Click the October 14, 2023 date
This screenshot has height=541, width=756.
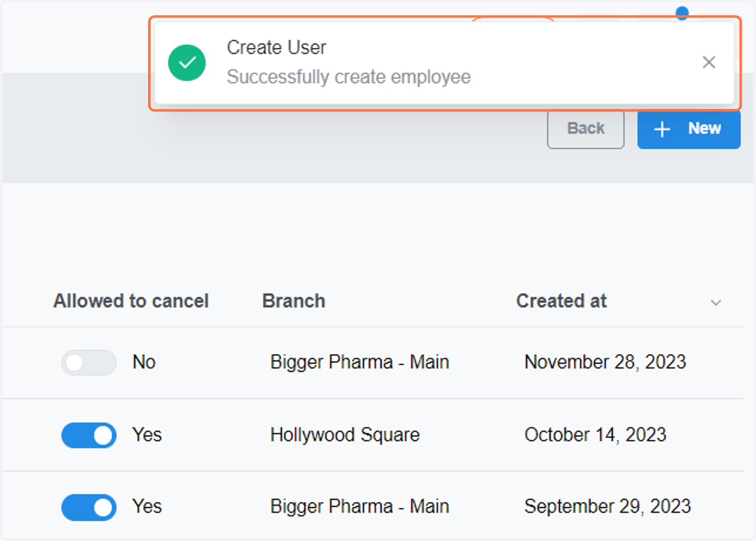point(595,435)
